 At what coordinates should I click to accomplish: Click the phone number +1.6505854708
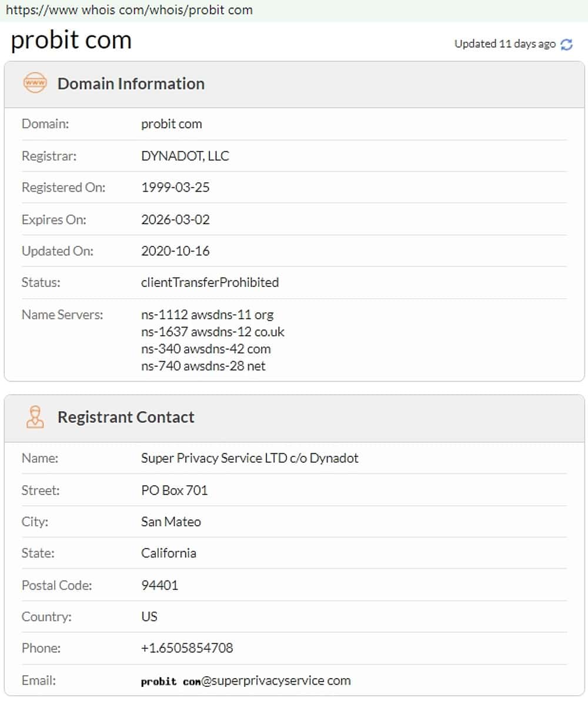point(187,648)
